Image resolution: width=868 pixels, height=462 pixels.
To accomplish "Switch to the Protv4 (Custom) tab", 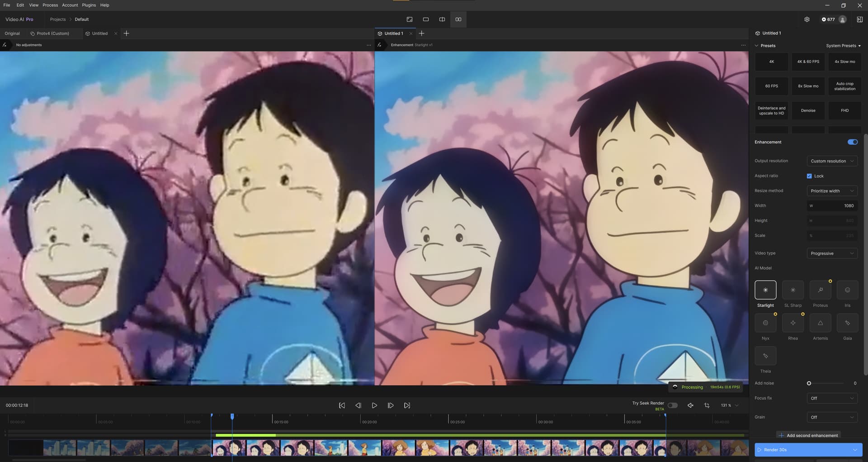I will coord(52,33).
